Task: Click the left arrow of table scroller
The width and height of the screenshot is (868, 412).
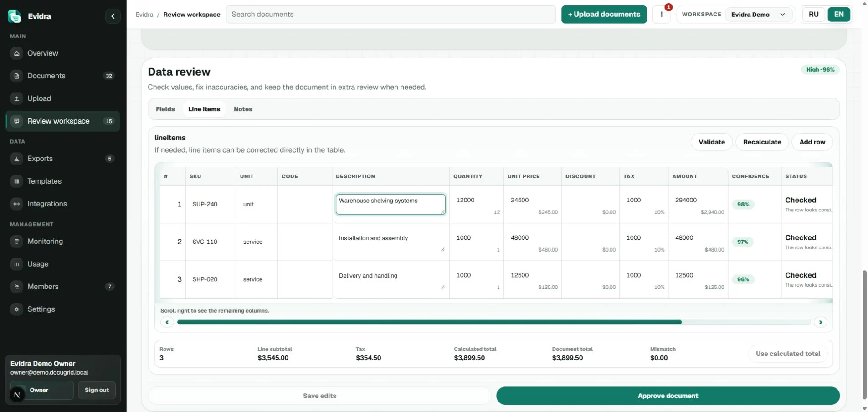Action: 167,322
